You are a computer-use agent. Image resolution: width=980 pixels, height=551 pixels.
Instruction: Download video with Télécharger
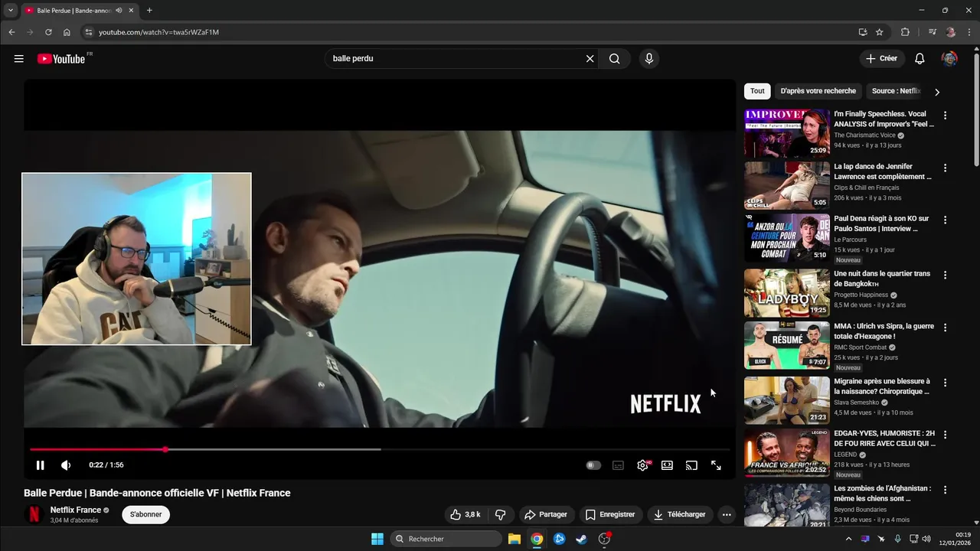(x=680, y=514)
